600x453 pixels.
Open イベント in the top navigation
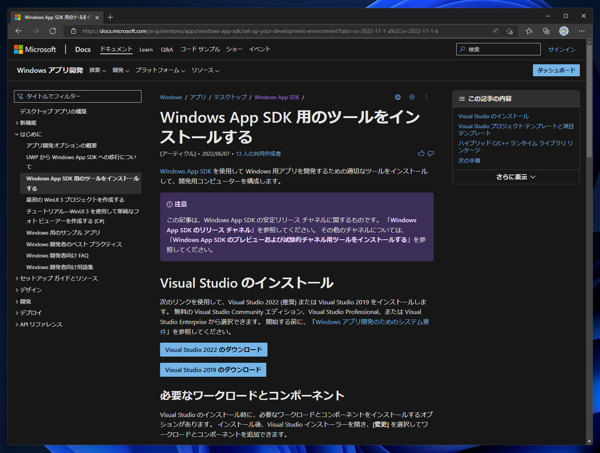259,49
